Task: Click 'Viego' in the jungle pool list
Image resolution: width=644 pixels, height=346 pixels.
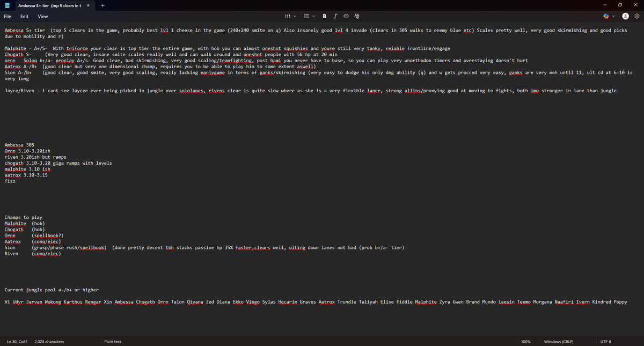Action: [253, 302]
